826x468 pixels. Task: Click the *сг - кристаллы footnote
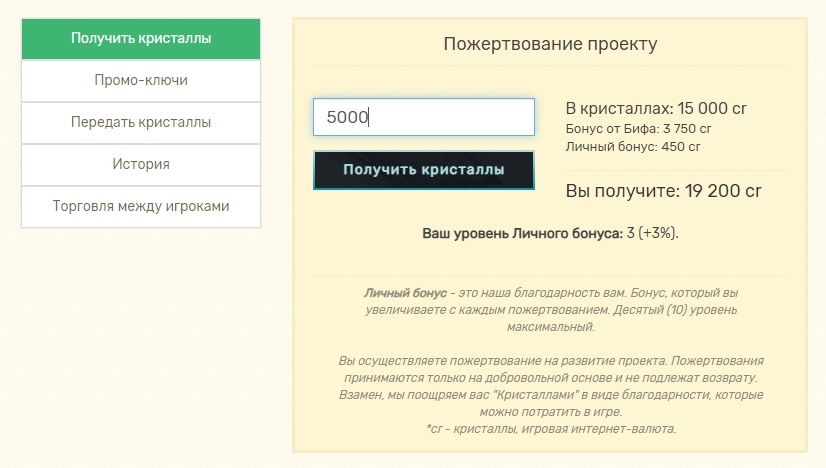(x=550, y=428)
